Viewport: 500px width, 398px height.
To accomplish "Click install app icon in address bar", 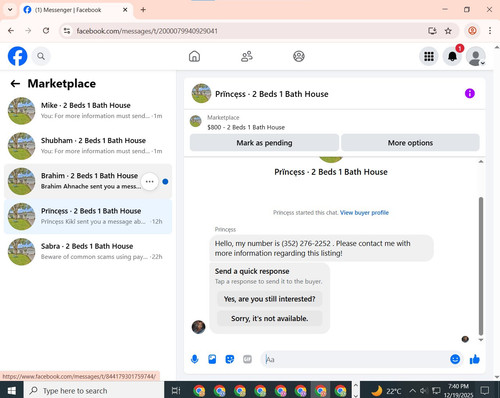I will pyautogui.click(x=432, y=31).
